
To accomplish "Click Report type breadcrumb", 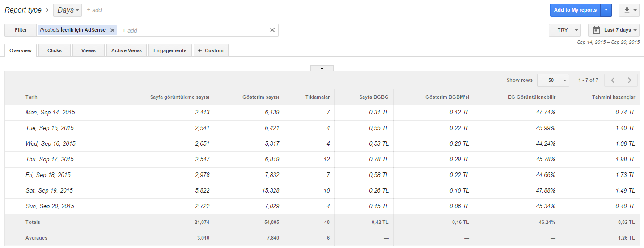I will [23, 10].
